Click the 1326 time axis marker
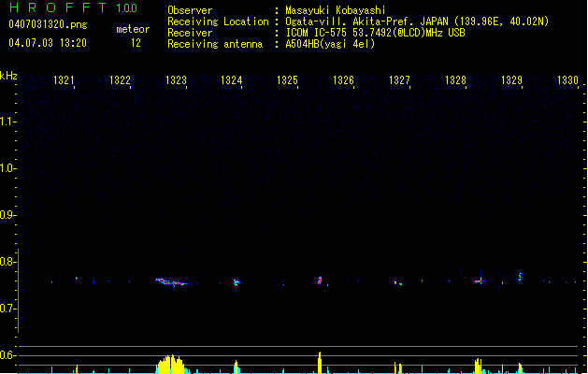Viewport: 588px width, 374px height. pos(343,80)
